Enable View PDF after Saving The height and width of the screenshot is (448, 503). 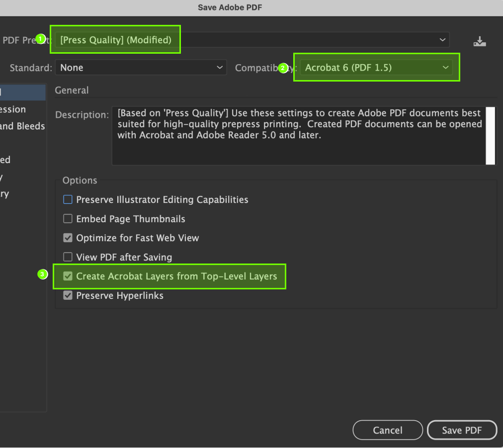[x=68, y=257]
